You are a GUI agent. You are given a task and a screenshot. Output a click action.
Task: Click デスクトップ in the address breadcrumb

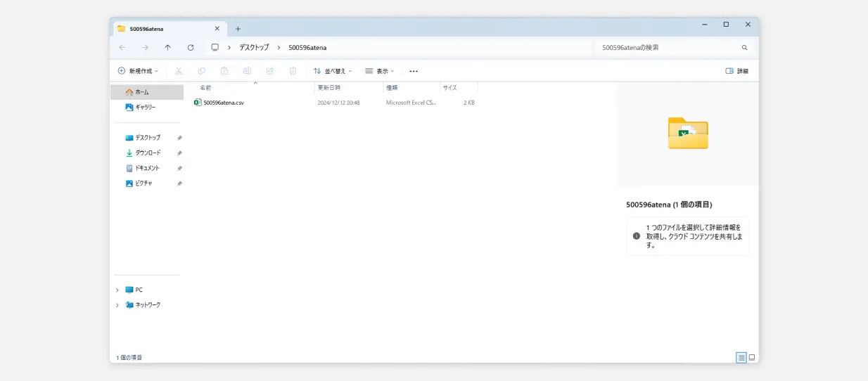coord(254,48)
